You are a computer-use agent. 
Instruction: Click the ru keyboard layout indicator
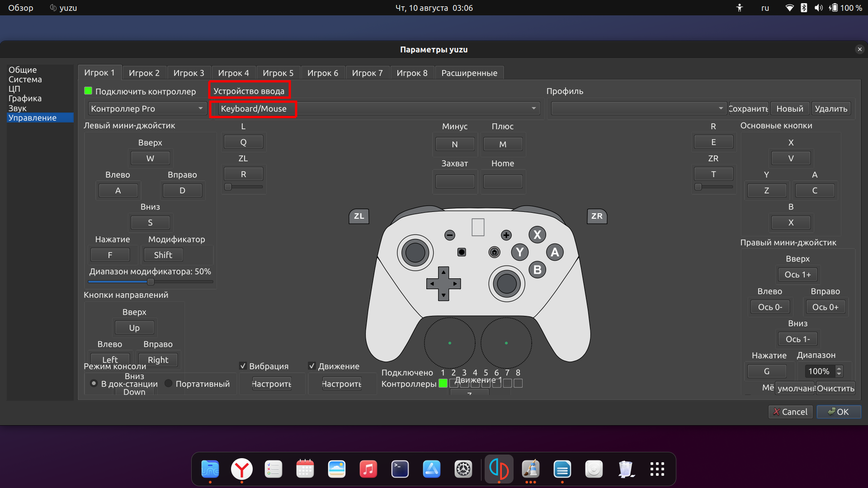click(x=765, y=8)
